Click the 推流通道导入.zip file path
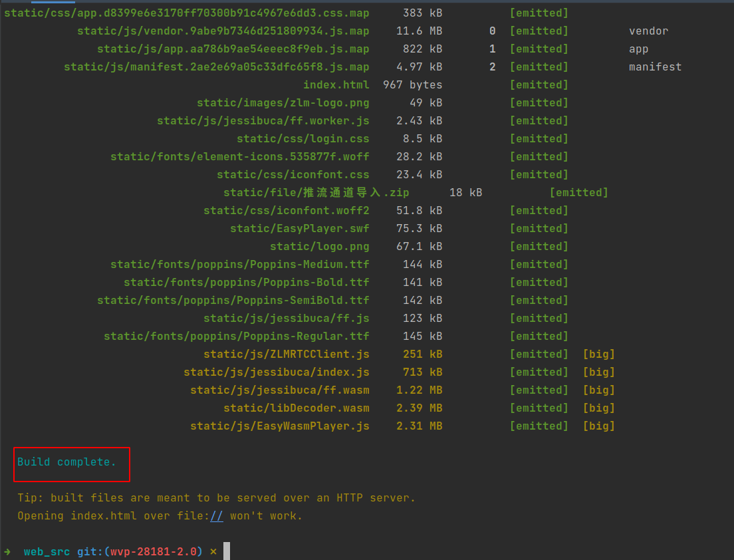The image size is (734, 560). click(316, 193)
